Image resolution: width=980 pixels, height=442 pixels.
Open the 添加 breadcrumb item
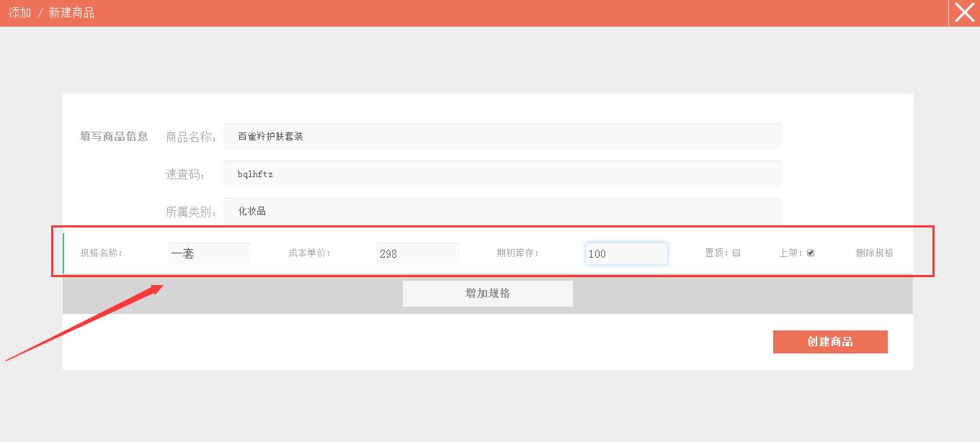pos(18,12)
